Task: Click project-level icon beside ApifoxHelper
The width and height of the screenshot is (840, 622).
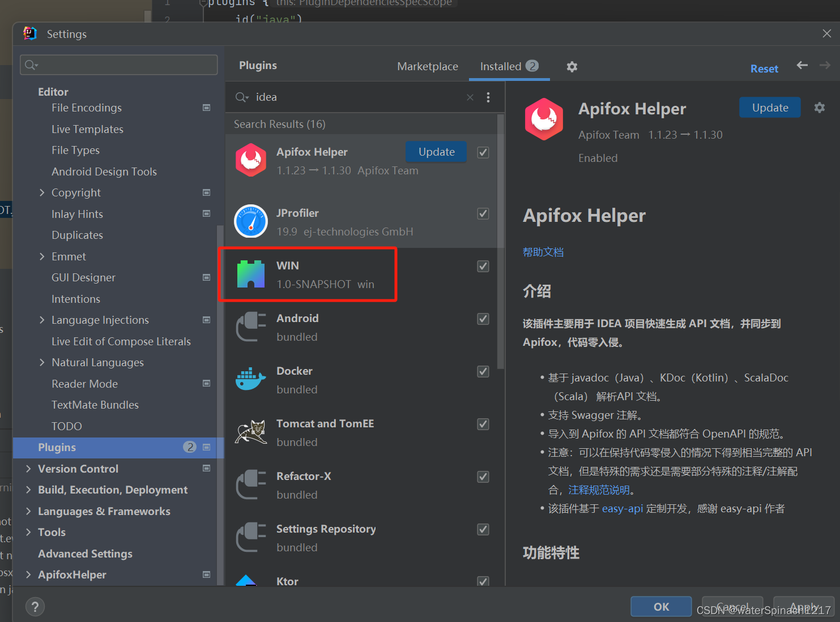Action: (x=207, y=574)
